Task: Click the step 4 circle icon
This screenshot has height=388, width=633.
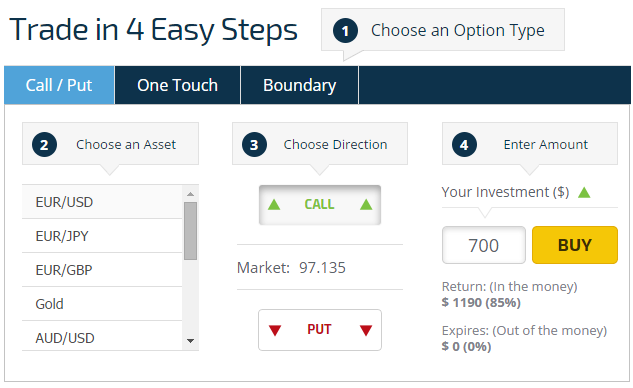Action: pyautogui.click(x=464, y=145)
